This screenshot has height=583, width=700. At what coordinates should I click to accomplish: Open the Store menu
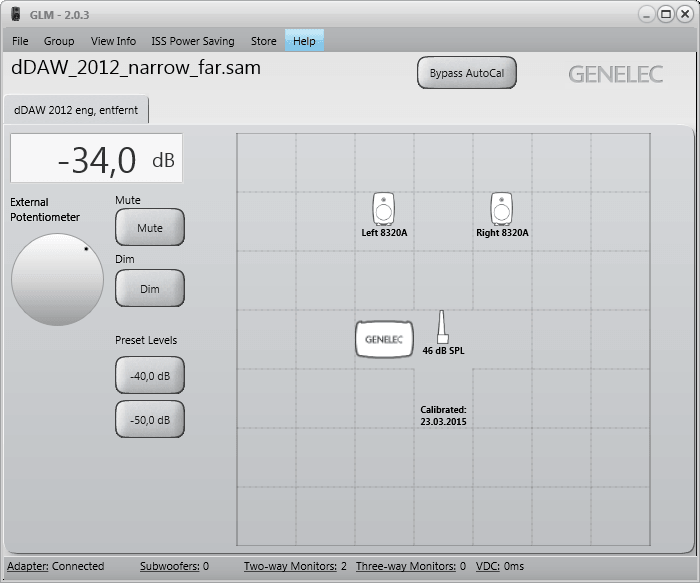[263, 41]
